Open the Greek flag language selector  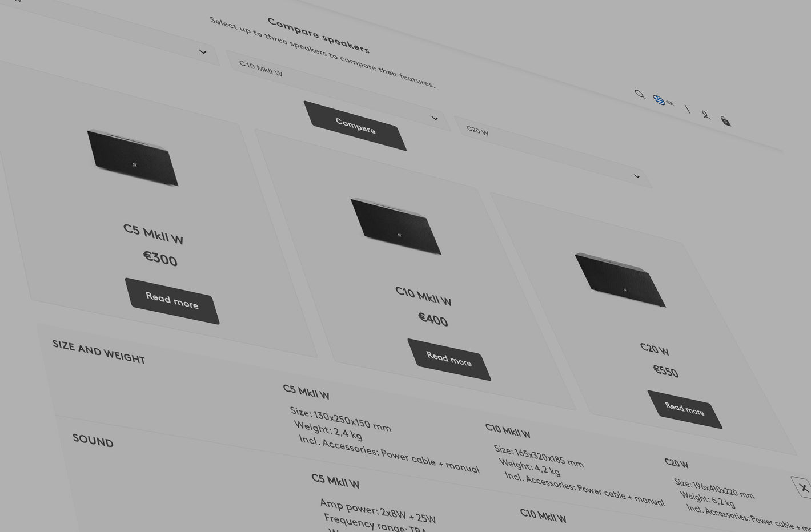tap(663, 101)
